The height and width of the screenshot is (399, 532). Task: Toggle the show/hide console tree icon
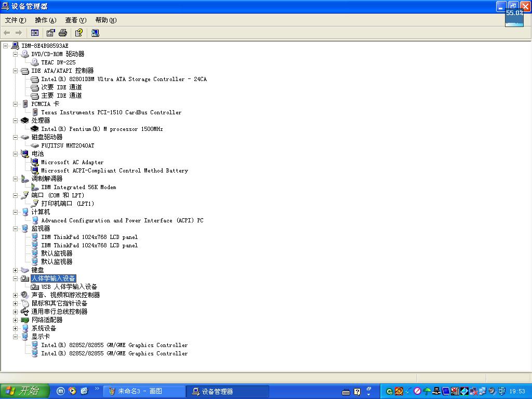(x=35, y=33)
